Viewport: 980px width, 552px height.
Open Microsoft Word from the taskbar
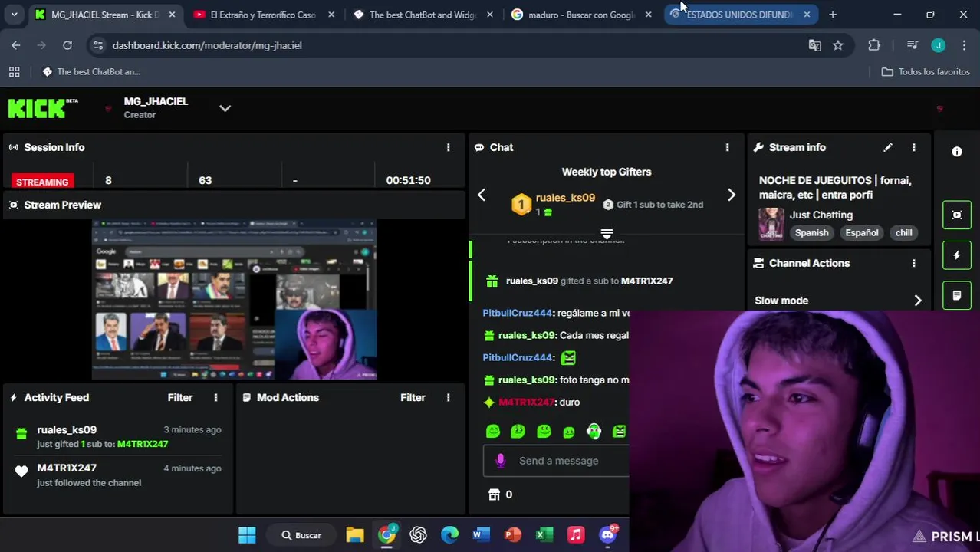coord(481,534)
